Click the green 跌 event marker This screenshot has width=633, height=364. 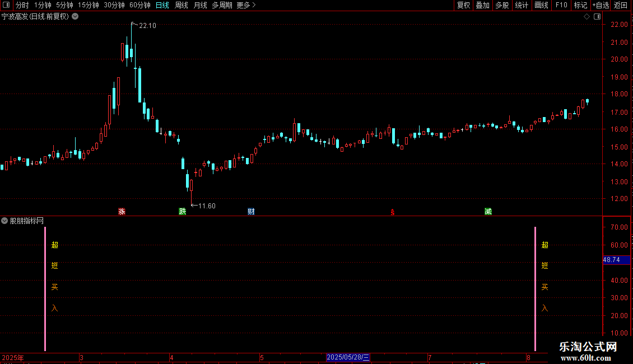[183, 212]
